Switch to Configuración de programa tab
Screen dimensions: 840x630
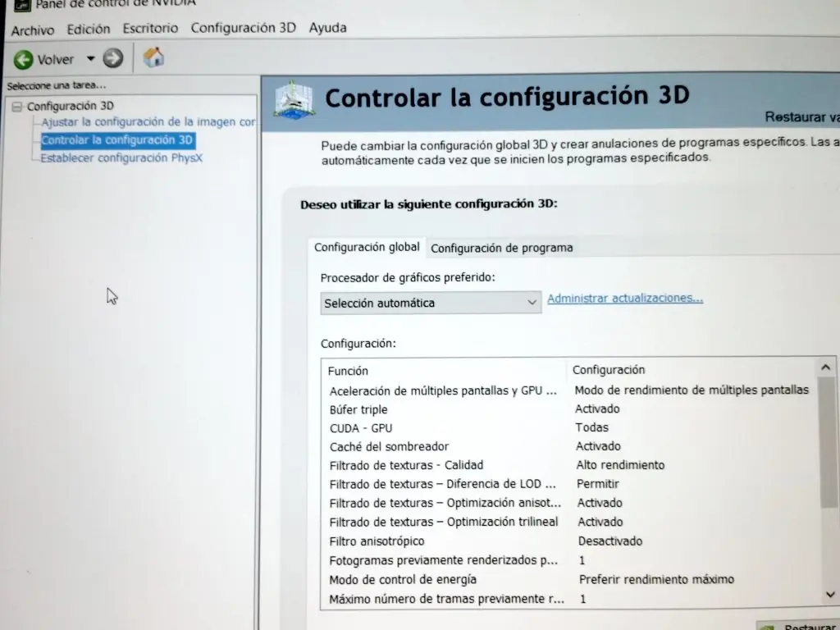click(502, 248)
